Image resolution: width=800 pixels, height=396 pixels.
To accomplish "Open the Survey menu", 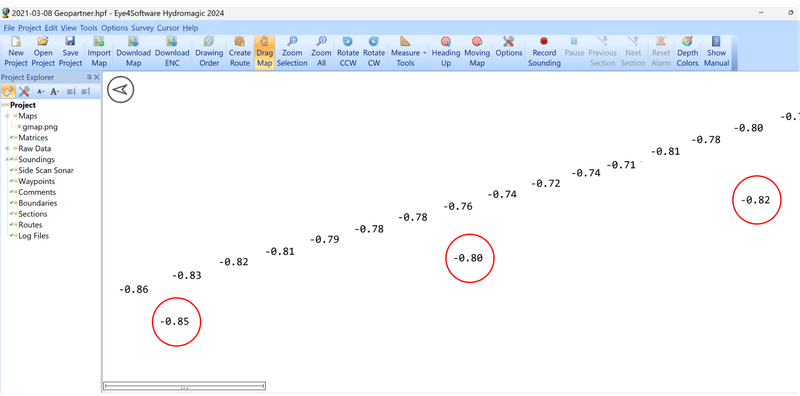I will click(x=142, y=28).
